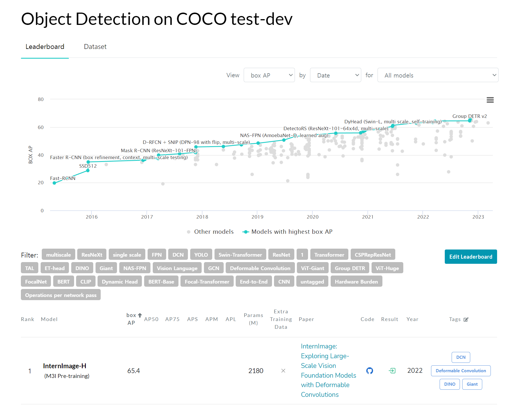Sort table by Params (M) header
This screenshot has height=406, width=532.
(x=253, y=319)
